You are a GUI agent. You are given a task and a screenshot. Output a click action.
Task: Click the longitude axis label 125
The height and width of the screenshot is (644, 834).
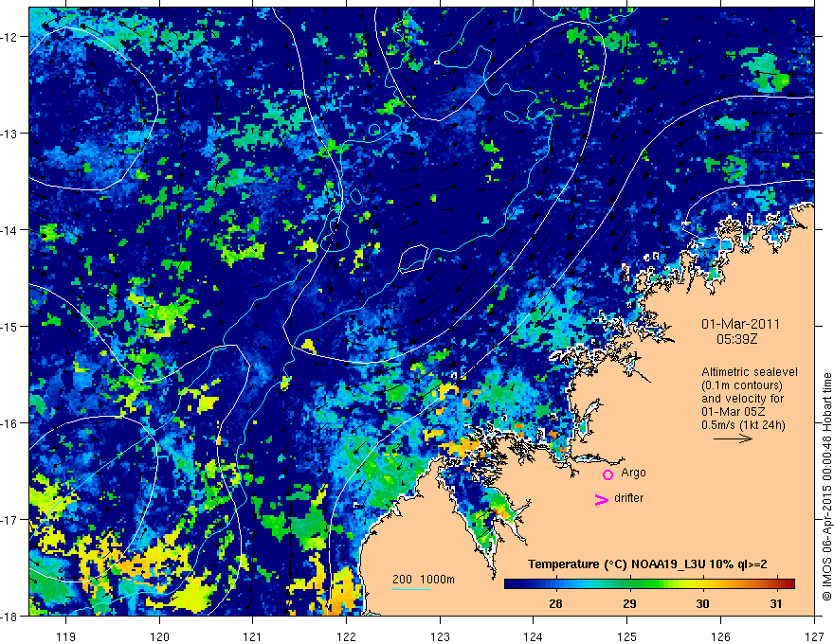627,636
